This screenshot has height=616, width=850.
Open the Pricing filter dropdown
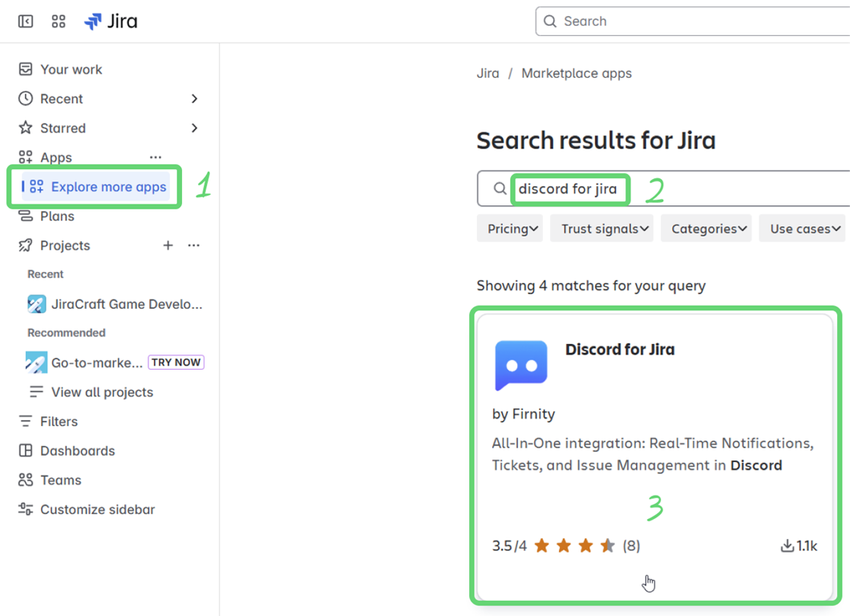pos(510,229)
